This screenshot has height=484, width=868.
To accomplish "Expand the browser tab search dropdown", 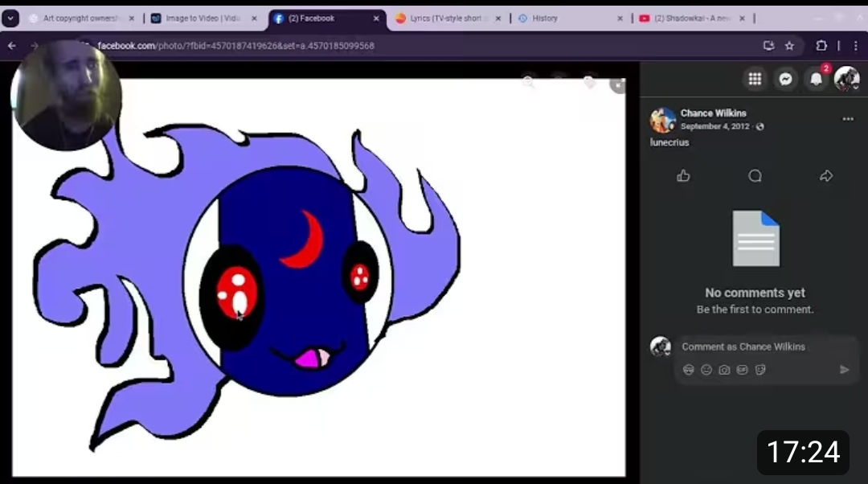I will click(10, 18).
